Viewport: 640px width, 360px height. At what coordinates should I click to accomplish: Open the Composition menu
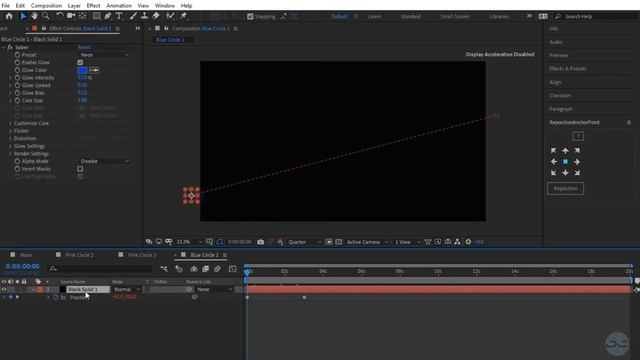point(46,6)
